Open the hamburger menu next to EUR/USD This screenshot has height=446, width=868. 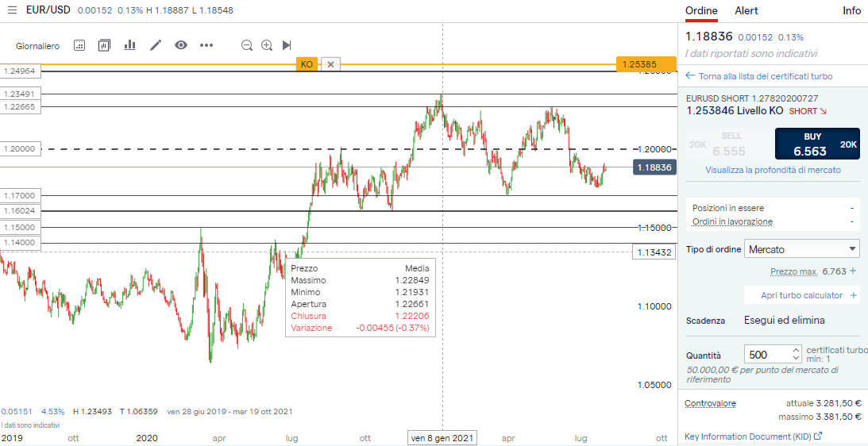point(12,10)
